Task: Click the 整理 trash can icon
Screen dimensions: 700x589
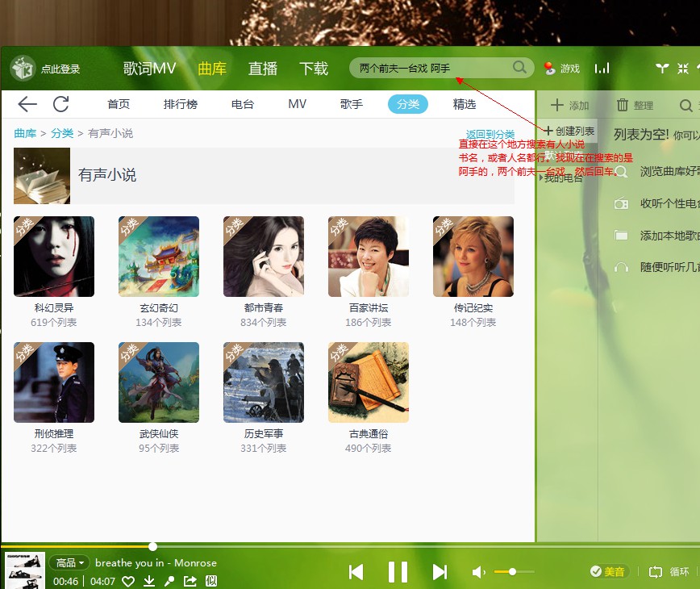Action: 623,105
